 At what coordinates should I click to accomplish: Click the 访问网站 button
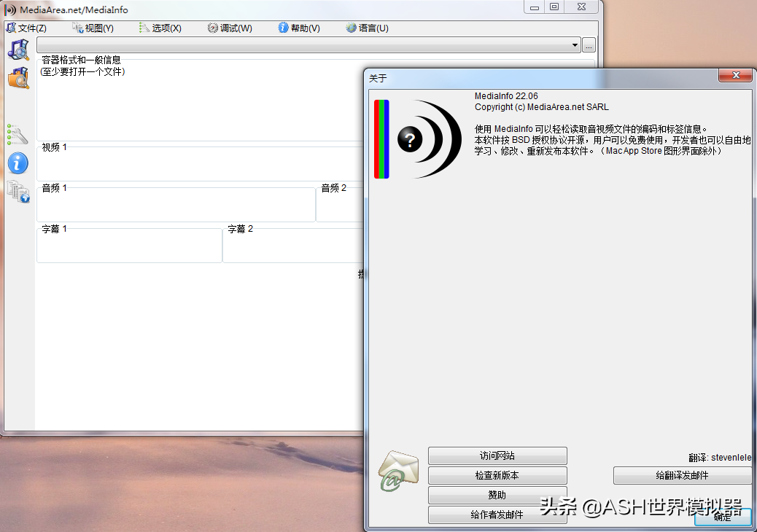(497, 455)
